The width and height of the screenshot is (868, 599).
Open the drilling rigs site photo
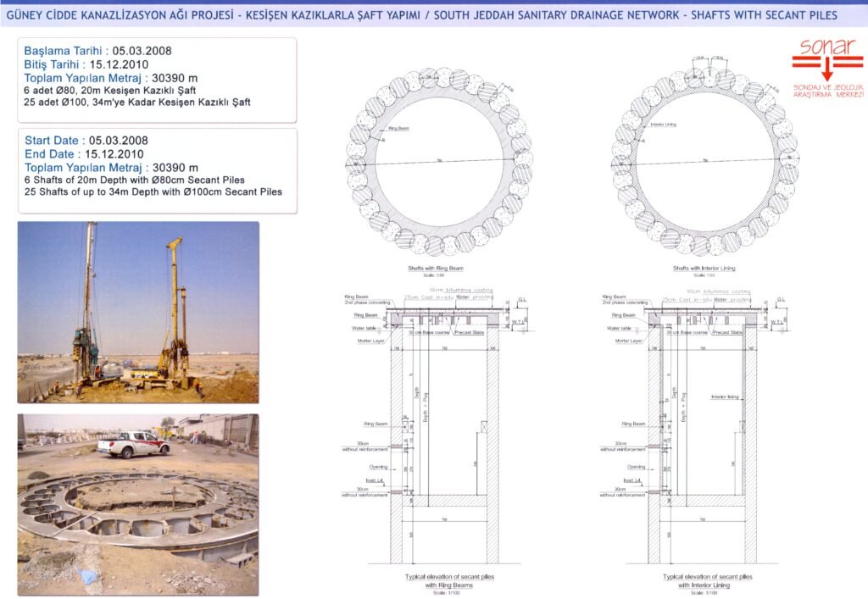coord(138,312)
